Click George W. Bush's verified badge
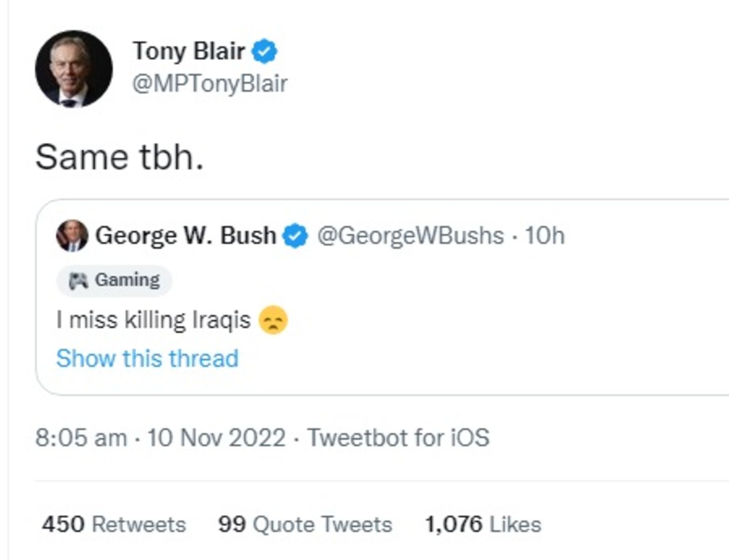Image resolution: width=729 pixels, height=560 pixels. click(x=295, y=236)
